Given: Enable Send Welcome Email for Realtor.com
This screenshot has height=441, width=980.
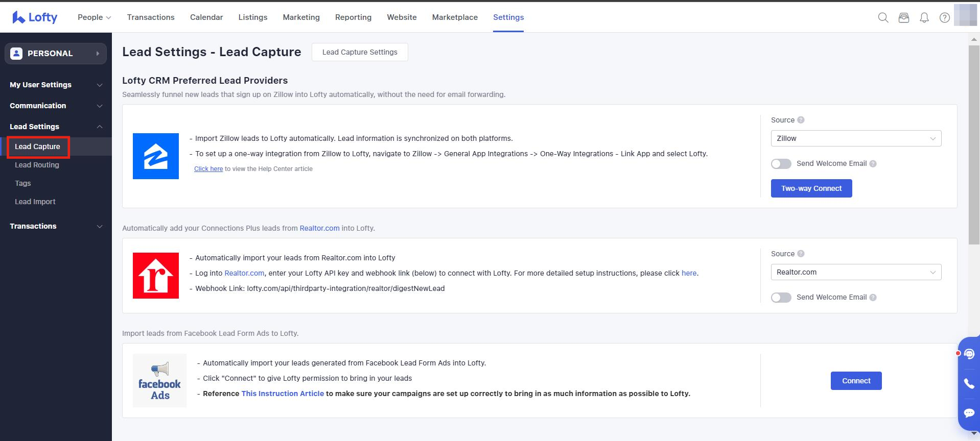Looking at the screenshot, I should click(x=781, y=298).
